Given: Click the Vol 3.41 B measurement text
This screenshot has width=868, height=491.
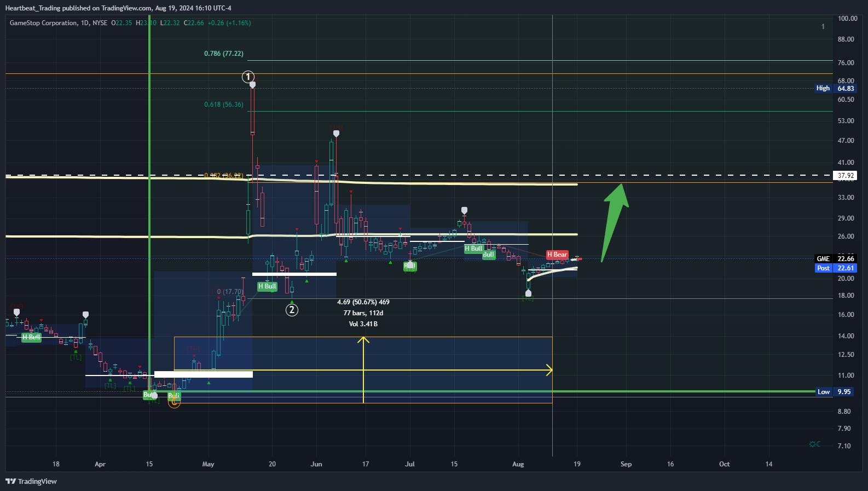Looking at the screenshot, I should coord(363,324).
